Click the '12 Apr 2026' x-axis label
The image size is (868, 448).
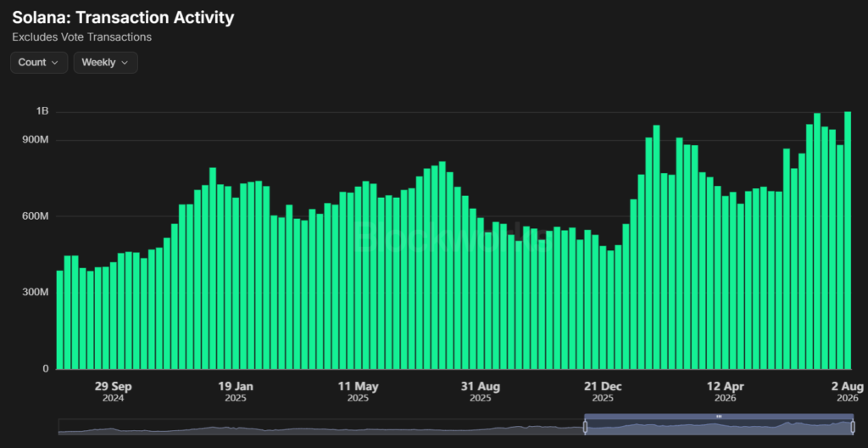[x=726, y=392]
